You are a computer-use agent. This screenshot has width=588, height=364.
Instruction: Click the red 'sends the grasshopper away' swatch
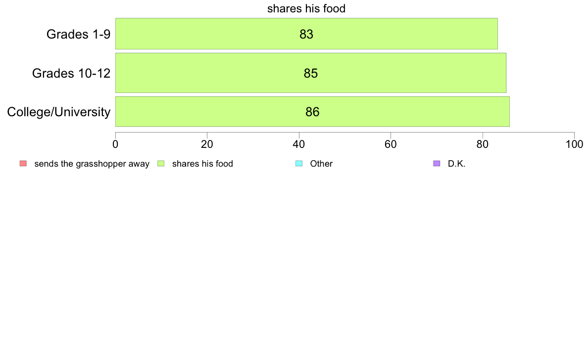pyautogui.click(x=23, y=163)
